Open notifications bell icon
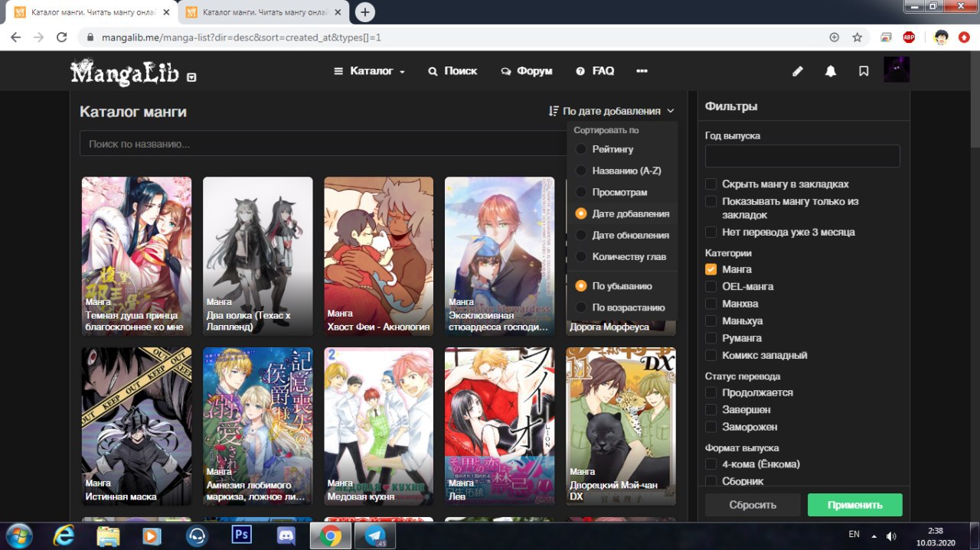This screenshot has height=550, width=980. point(831,71)
